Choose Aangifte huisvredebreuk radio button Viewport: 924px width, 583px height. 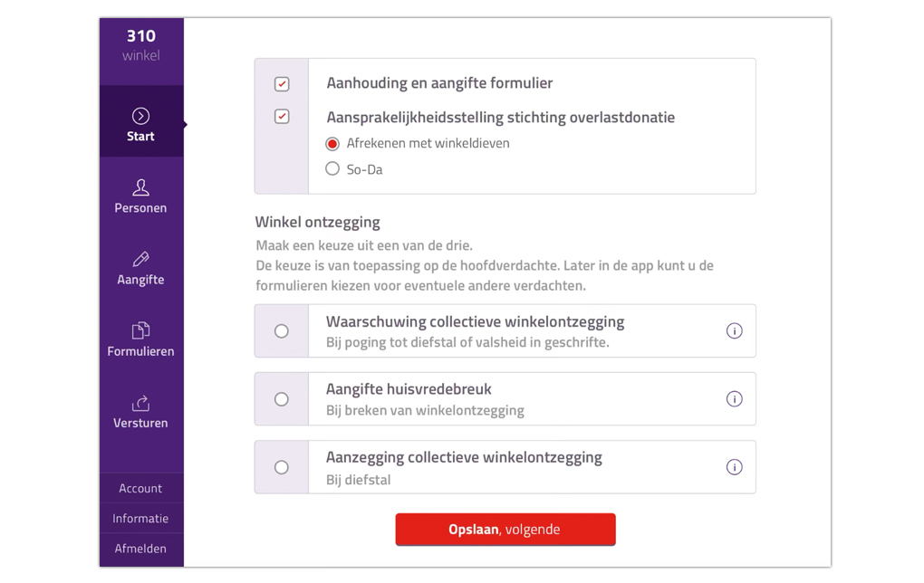[x=282, y=399]
